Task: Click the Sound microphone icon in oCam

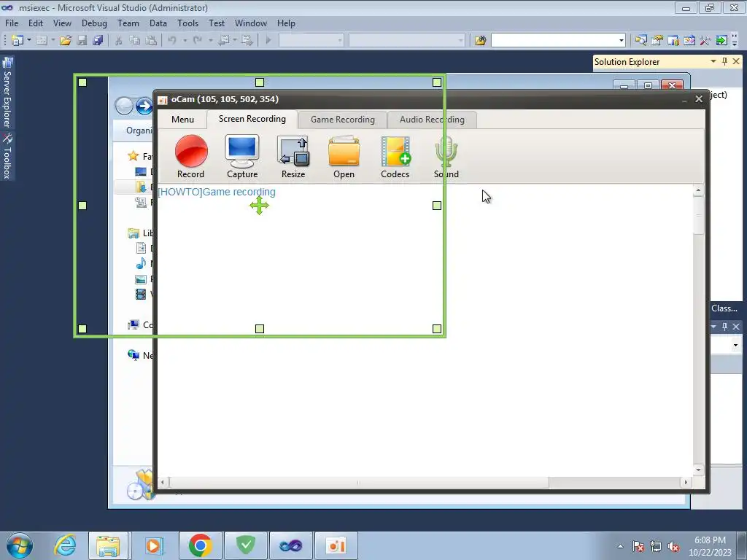Action: (446, 156)
